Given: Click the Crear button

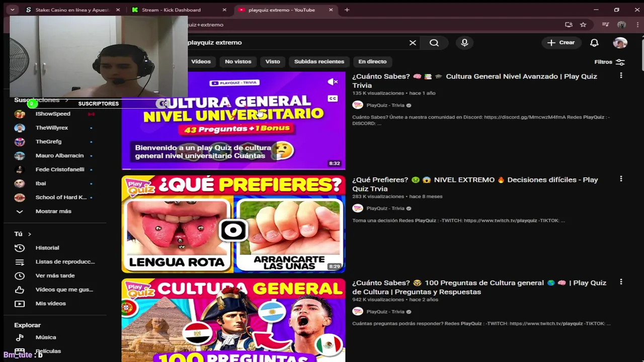Looking at the screenshot, I should [561, 43].
